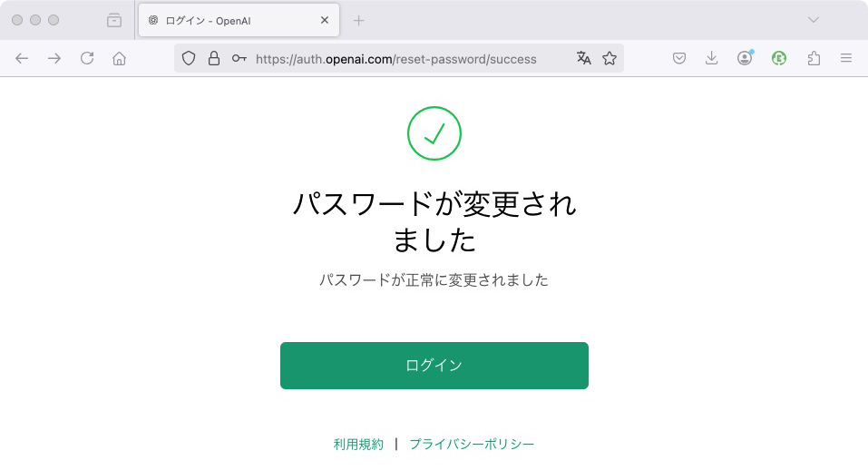Go back to the previous page

[x=23, y=58]
